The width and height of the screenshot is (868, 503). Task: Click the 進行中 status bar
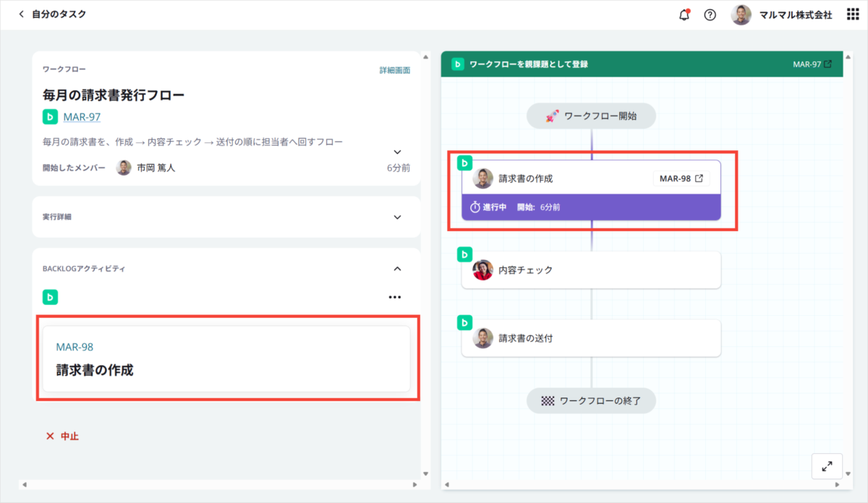(x=592, y=207)
